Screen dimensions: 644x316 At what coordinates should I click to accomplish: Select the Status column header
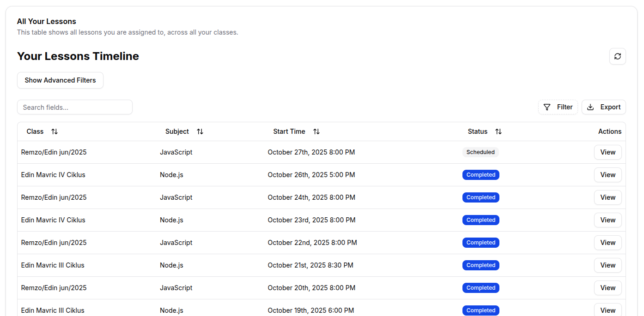coord(477,131)
